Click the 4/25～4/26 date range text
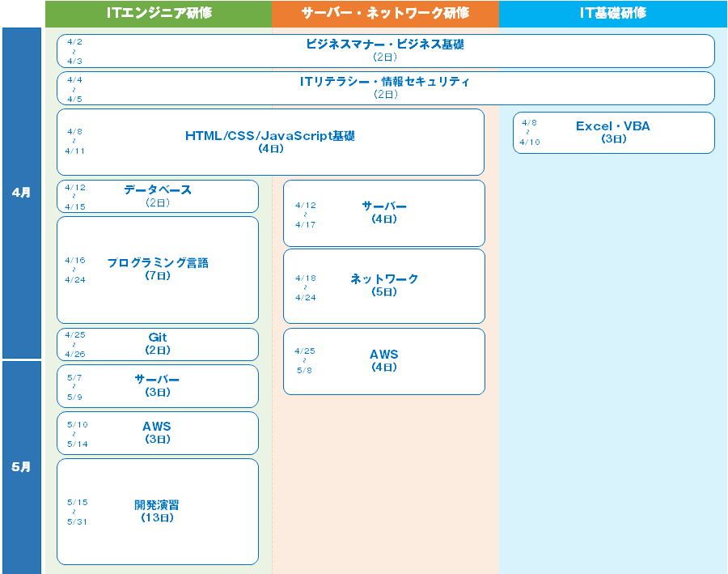This screenshot has width=728, height=574. pos(74,344)
